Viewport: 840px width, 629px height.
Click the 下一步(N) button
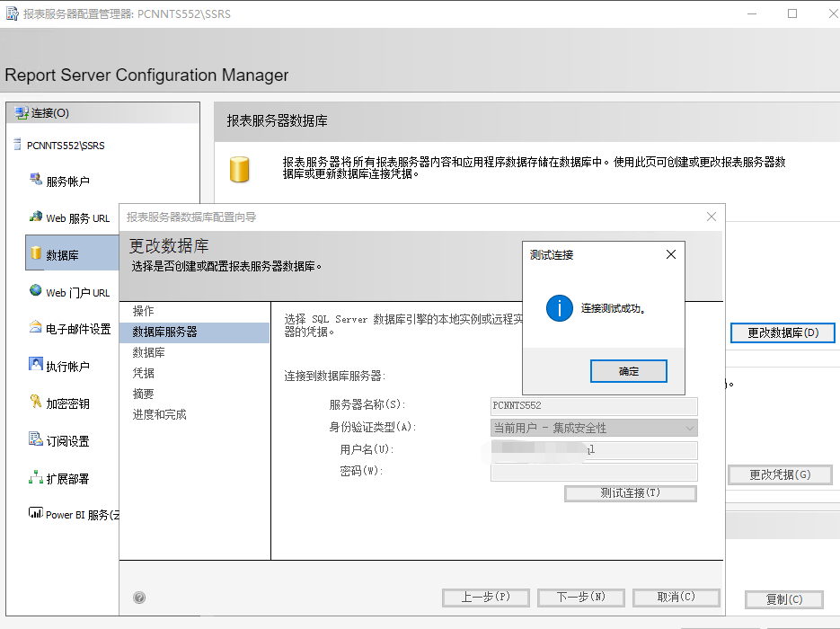(x=580, y=597)
